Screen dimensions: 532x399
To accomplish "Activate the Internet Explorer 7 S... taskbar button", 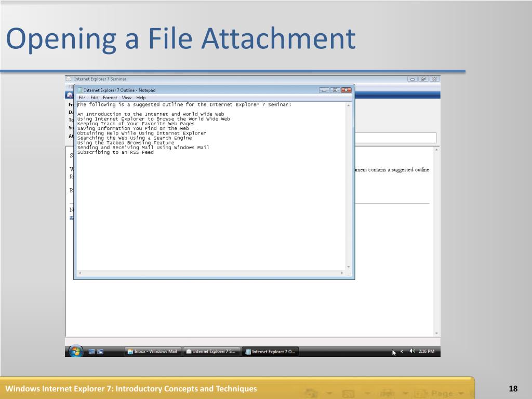I will (x=211, y=352).
